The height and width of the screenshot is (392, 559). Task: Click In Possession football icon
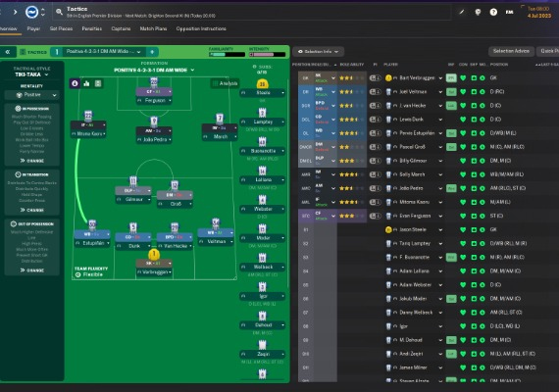(19, 109)
